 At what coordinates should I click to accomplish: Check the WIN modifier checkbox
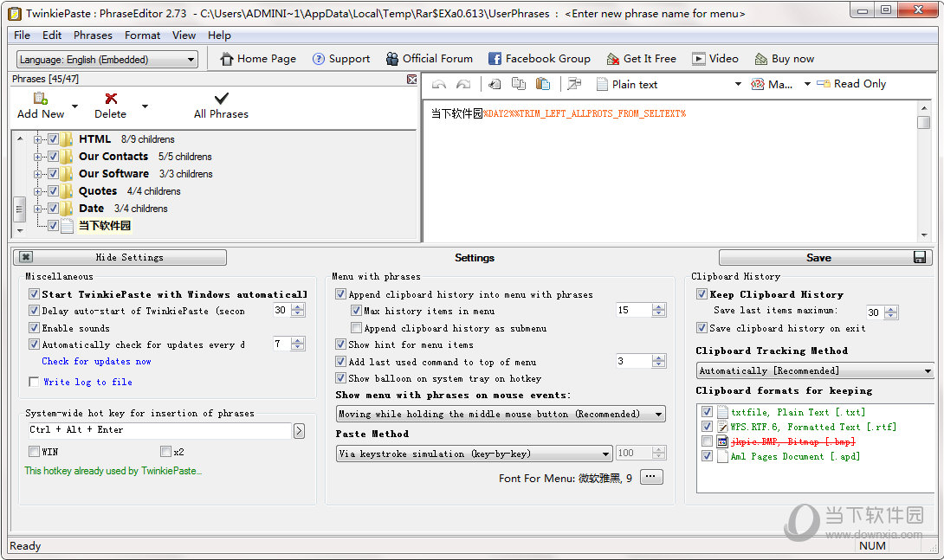35,452
